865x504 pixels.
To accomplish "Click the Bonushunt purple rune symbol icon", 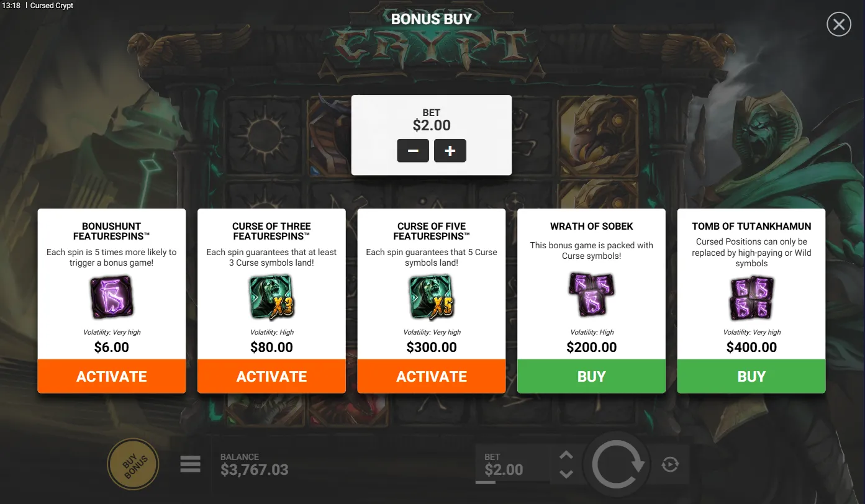I will 112,297.
